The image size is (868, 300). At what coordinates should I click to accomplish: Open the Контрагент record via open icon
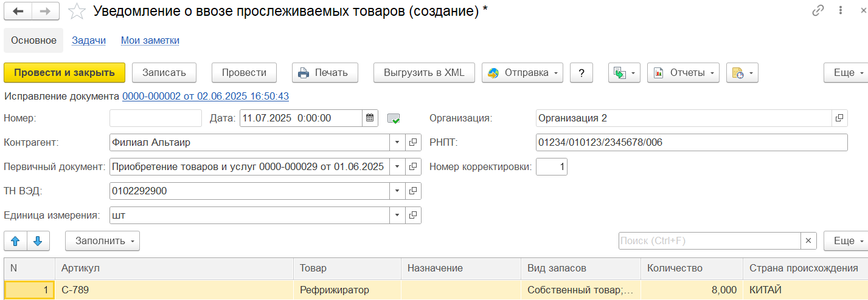(413, 142)
